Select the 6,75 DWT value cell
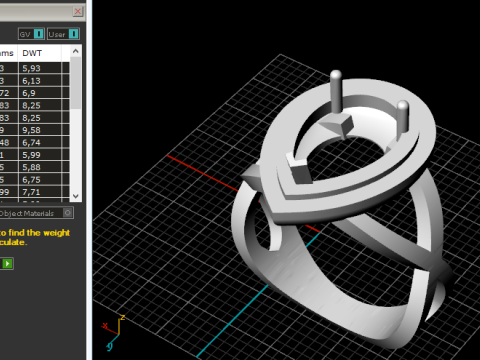 [40, 180]
